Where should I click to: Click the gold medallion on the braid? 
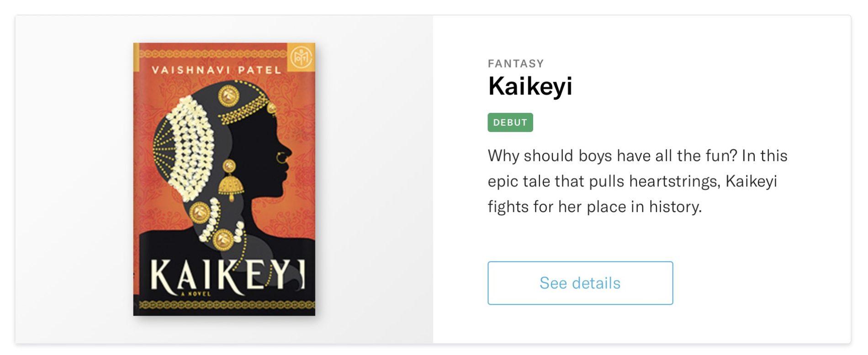200,212
